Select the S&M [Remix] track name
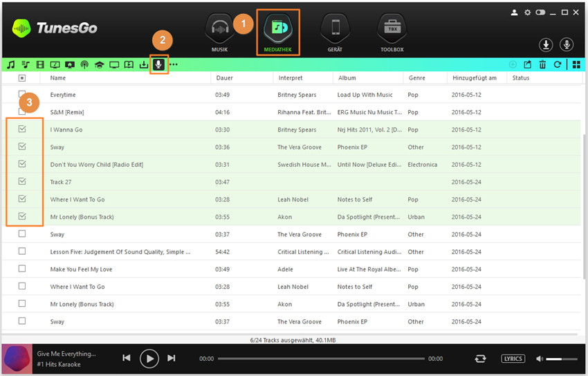Screen dimensions: 588x376 click(x=67, y=112)
